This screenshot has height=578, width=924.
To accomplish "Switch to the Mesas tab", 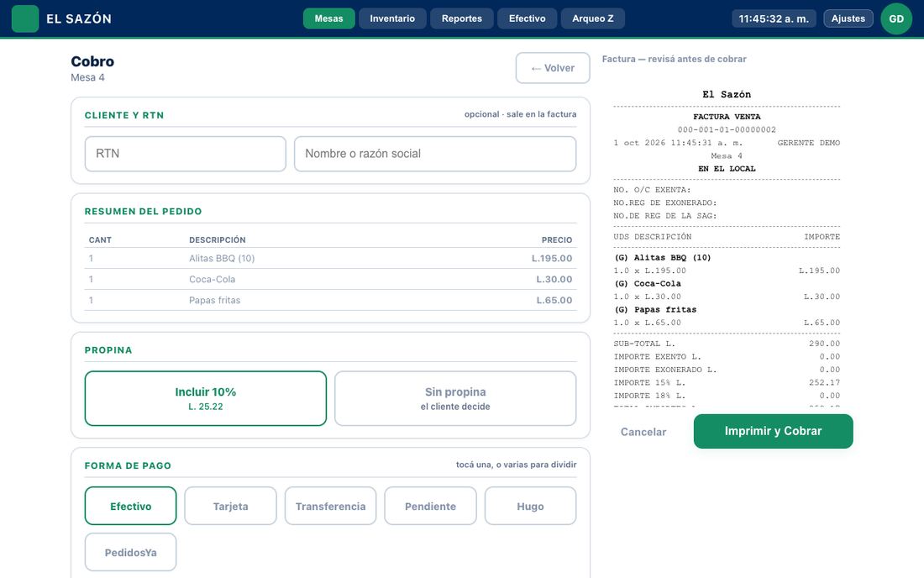I will click(x=328, y=18).
